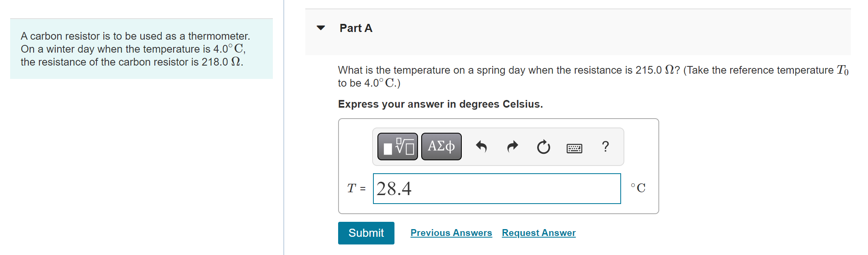
Task: Open the keyboard shortcuts icon
Action: click(x=574, y=148)
